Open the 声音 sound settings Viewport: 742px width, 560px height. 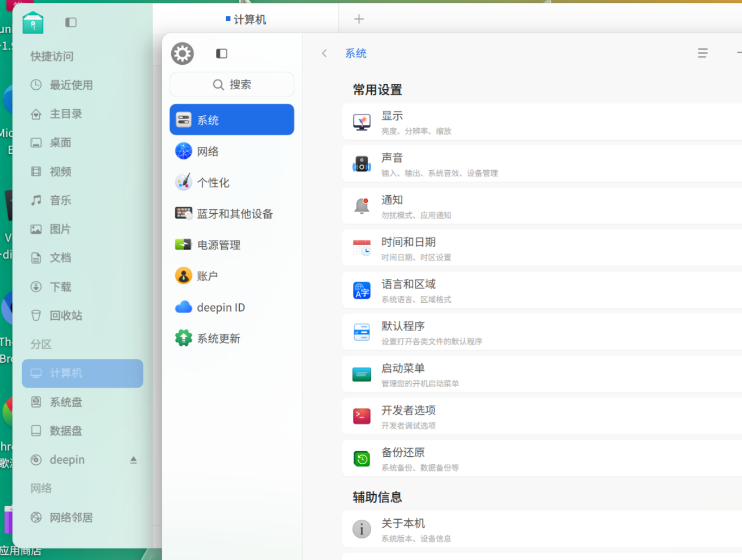pyautogui.click(x=542, y=164)
